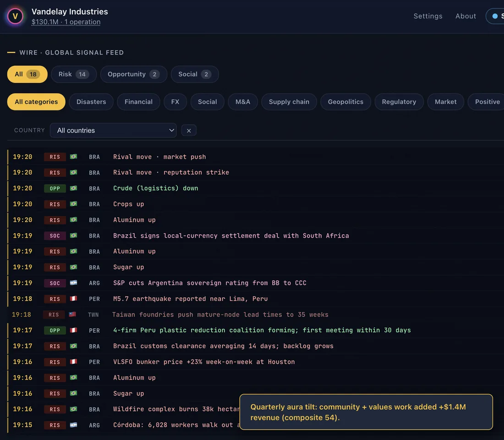Click the Argentina flag on the S&P rating row

pyautogui.click(x=74, y=282)
